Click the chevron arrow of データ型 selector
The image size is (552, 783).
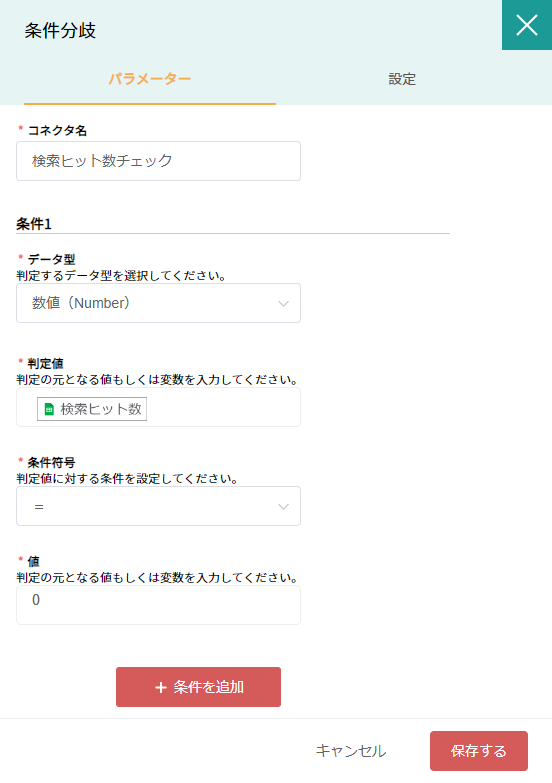pyautogui.click(x=283, y=304)
